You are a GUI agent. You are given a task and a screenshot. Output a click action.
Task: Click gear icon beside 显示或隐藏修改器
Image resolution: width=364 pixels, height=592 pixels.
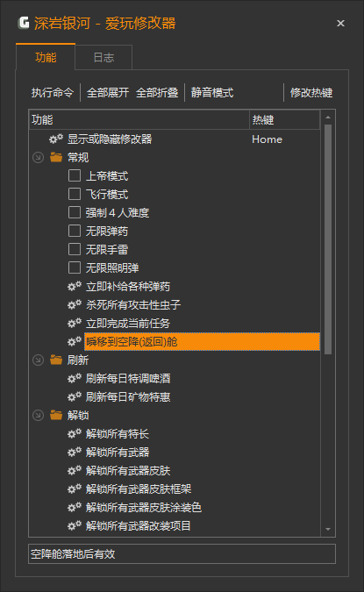[56, 139]
